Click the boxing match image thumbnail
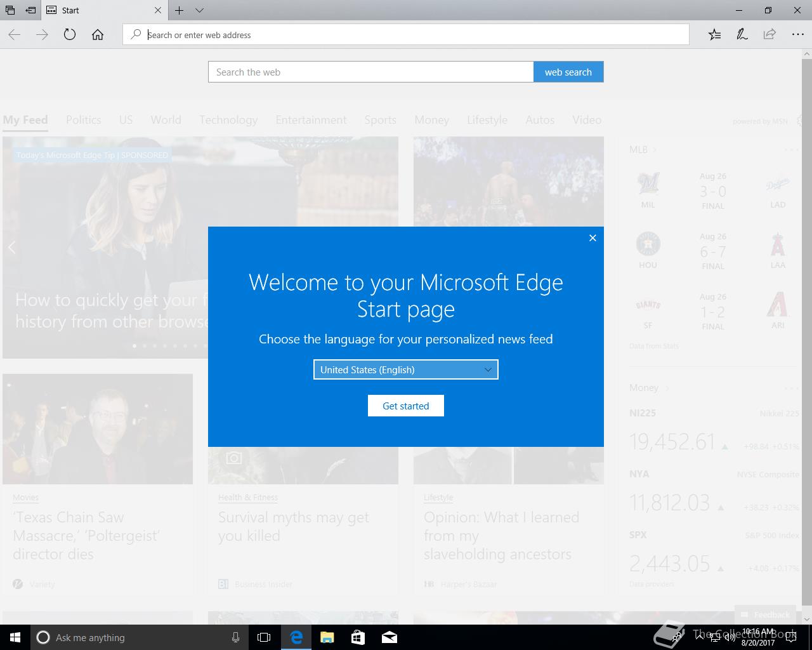Viewport: 812px width, 650px height. tap(509, 182)
